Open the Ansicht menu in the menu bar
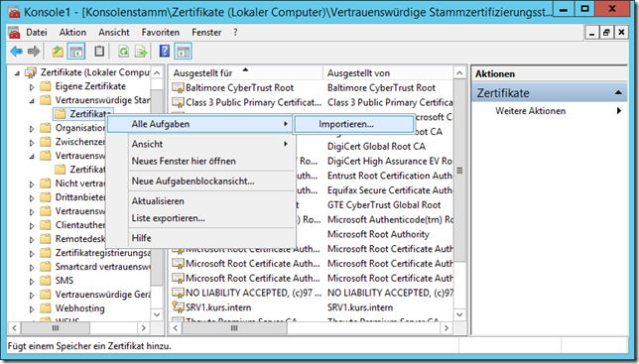Viewport: 639px width, 364px height. coord(114,32)
